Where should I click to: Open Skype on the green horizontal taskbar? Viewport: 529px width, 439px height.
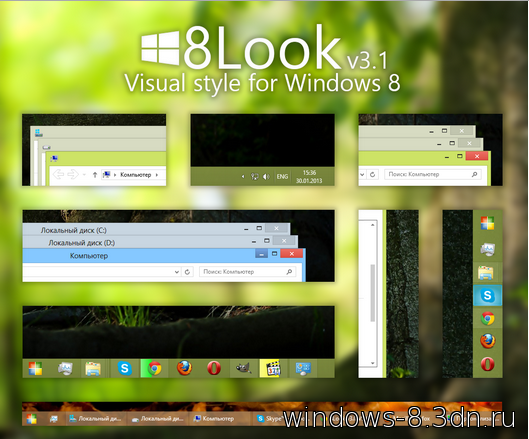[124, 368]
